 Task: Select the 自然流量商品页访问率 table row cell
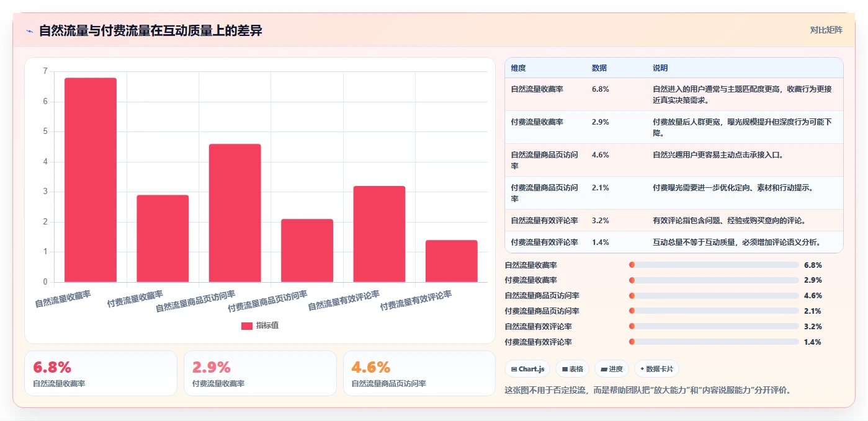click(545, 160)
